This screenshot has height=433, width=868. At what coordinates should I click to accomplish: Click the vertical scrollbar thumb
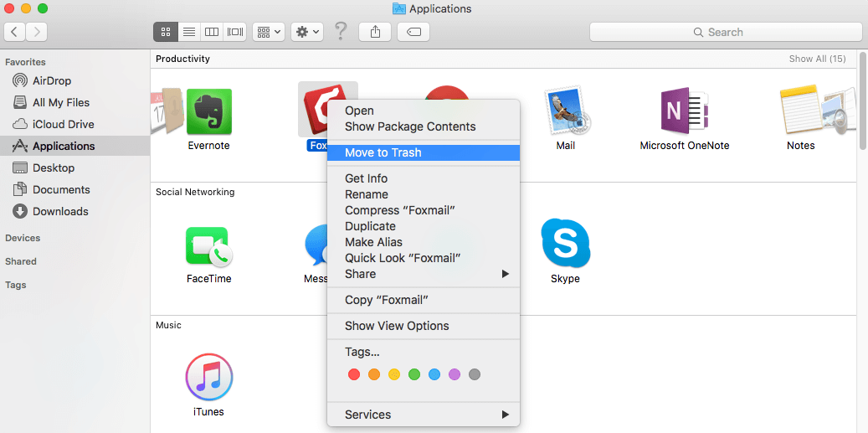click(x=863, y=101)
